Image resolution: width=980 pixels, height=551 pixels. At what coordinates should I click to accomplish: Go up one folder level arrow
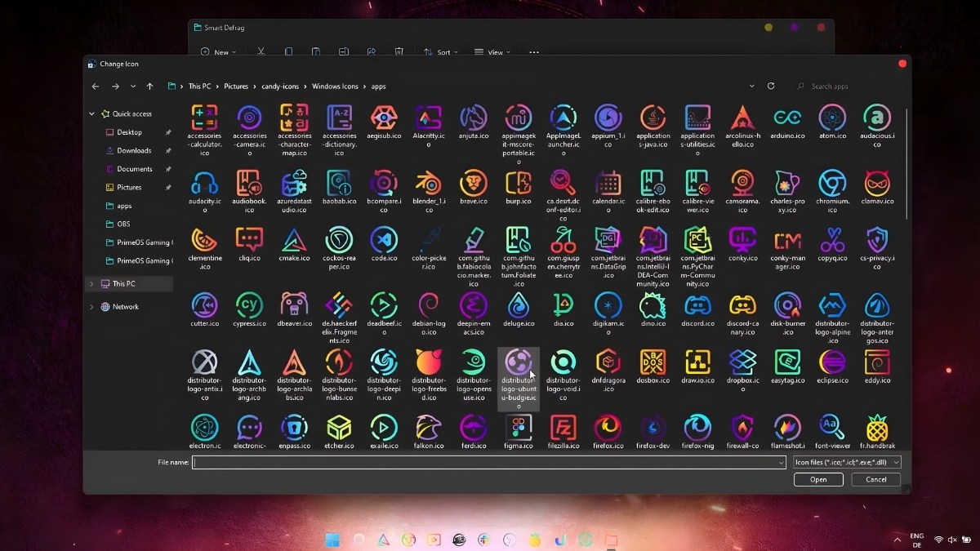pyautogui.click(x=149, y=87)
